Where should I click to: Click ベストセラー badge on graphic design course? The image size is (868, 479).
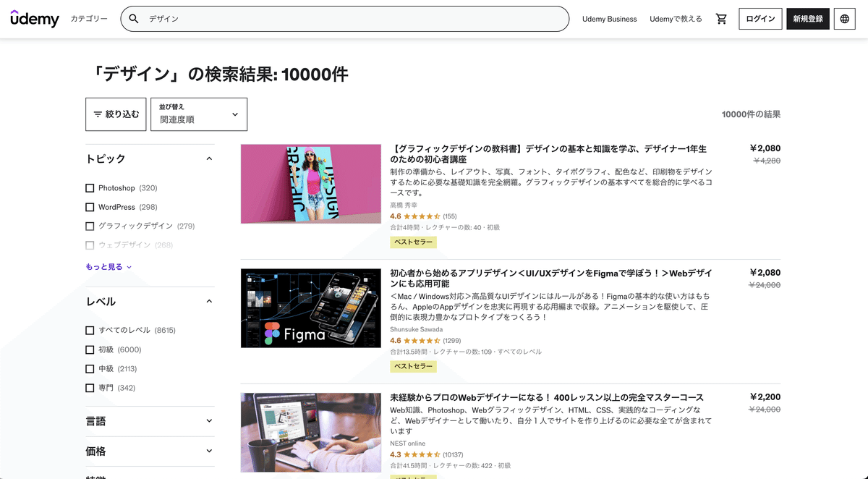point(413,242)
